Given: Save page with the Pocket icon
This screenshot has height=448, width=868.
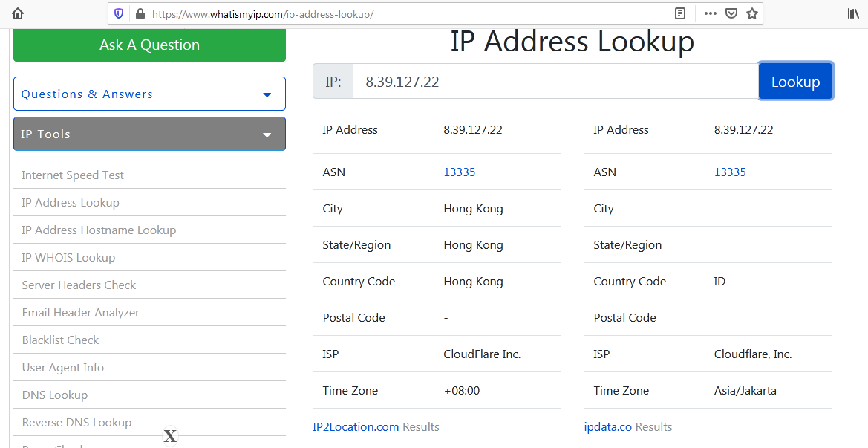Looking at the screenshot, I should [x=731, y=13].
